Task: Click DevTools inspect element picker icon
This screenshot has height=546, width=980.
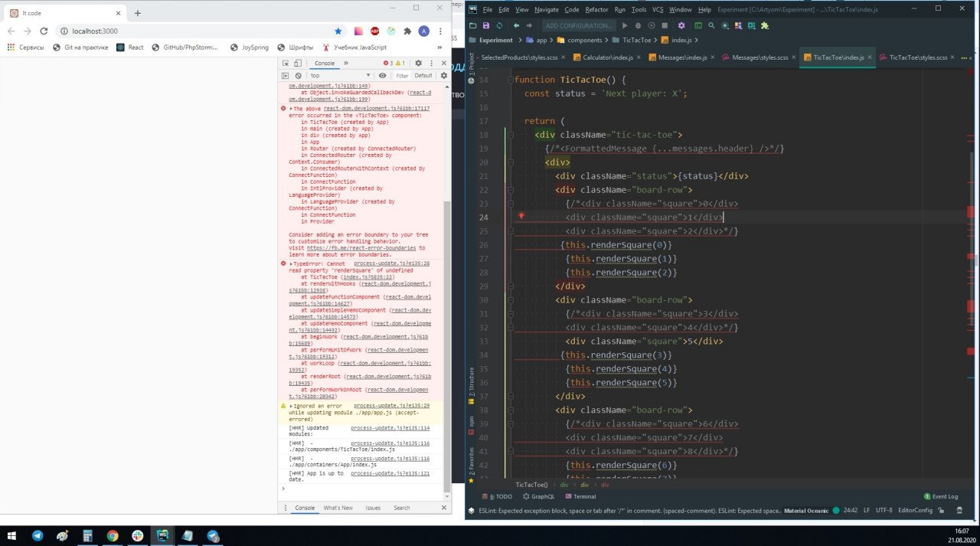Action: [286, 63]
